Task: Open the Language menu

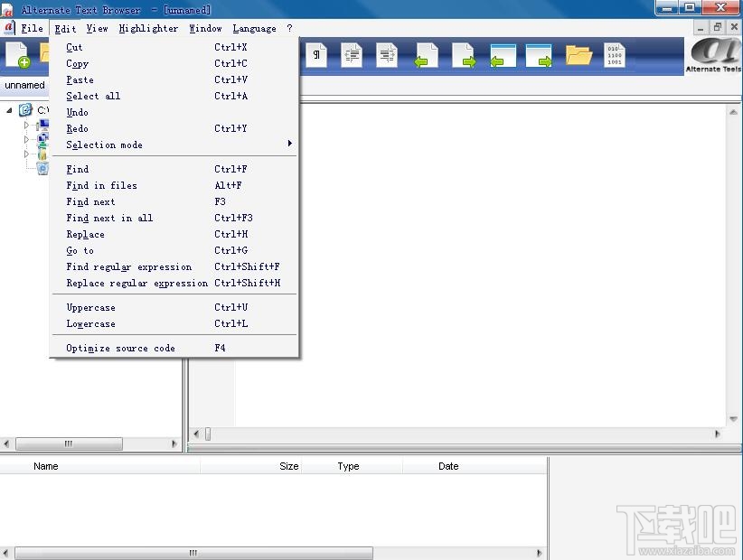Action: [255, 28]
